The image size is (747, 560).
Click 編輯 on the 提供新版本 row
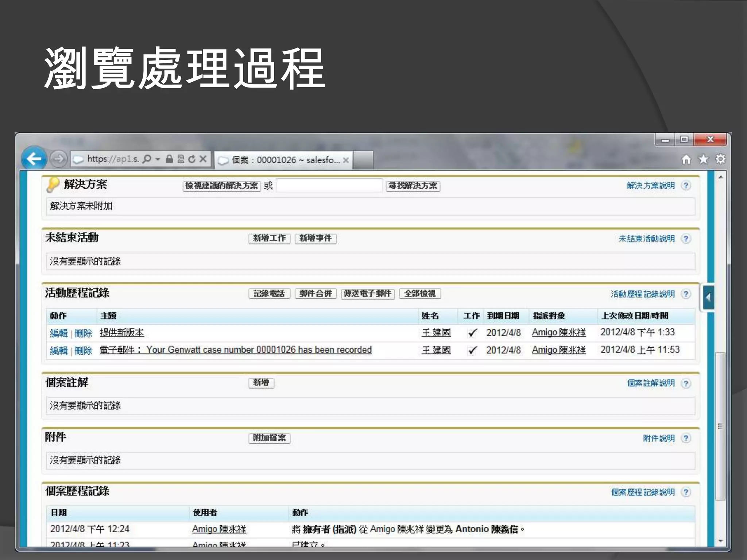[59, 333]
